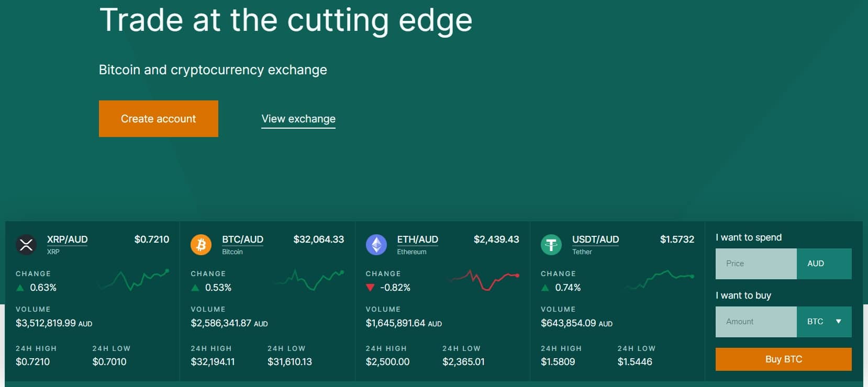868x387 pixels.
Task: Open the View exchange link
Action: click(298, 119)
